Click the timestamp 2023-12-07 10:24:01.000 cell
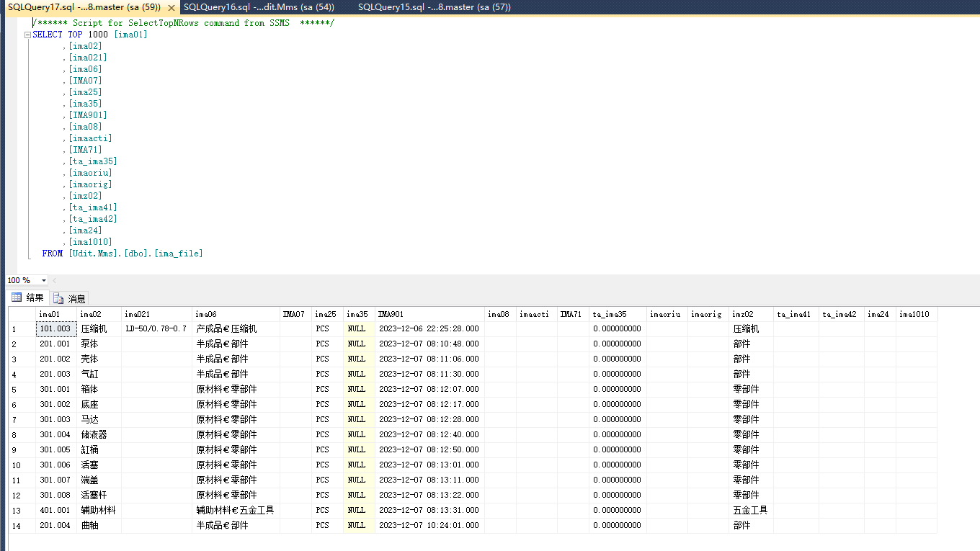 point(429,526)
